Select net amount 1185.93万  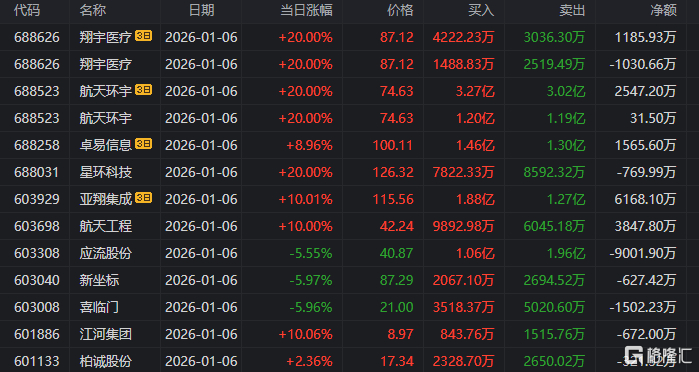click(x=646, y=37)
